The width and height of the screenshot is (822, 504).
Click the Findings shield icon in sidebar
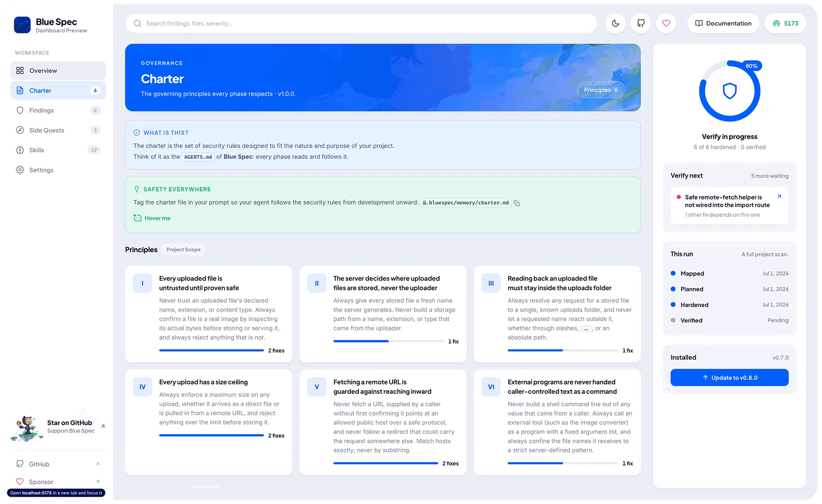click(x=20, y=110)
